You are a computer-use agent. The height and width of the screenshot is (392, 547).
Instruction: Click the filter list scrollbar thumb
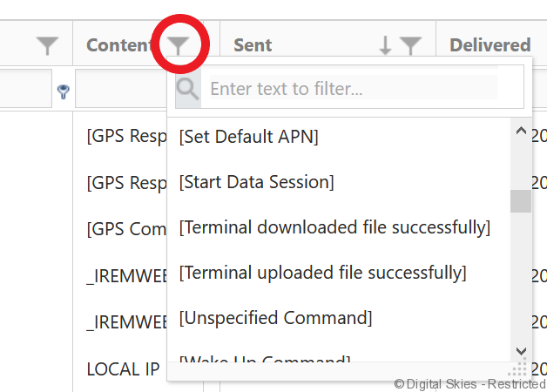click(x=521, y=201)
